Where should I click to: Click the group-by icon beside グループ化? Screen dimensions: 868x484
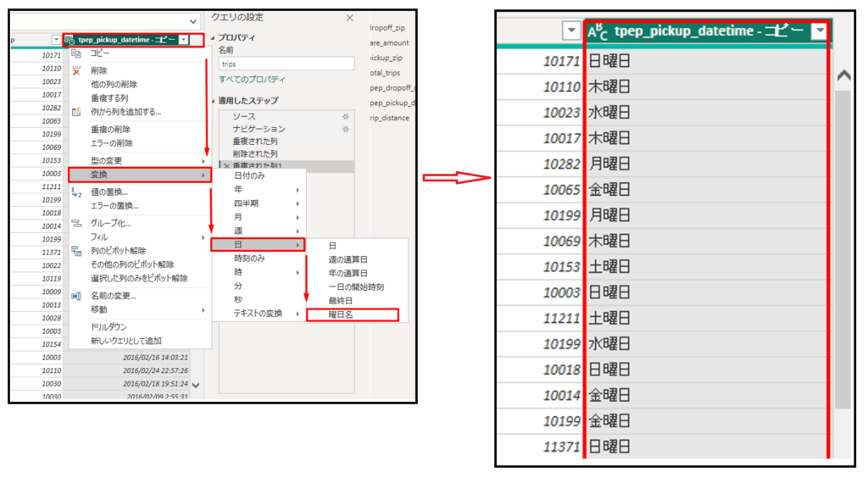tap(76, 223)
